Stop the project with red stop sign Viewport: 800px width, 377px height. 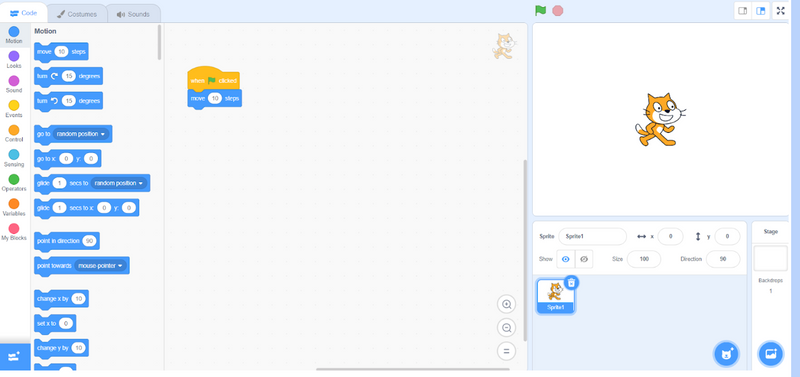pos(558,10)
